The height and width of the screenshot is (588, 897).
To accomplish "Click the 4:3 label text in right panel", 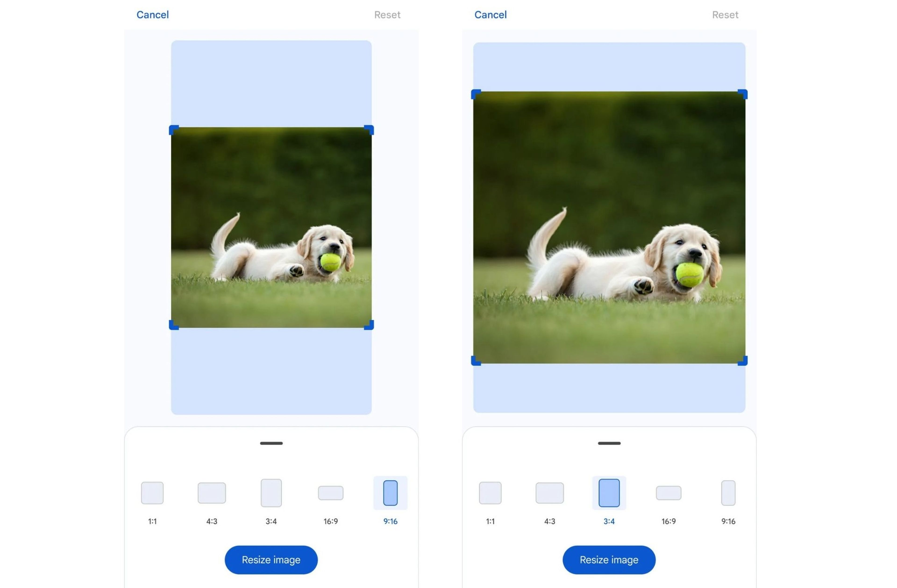I will [x=550, y=521].
